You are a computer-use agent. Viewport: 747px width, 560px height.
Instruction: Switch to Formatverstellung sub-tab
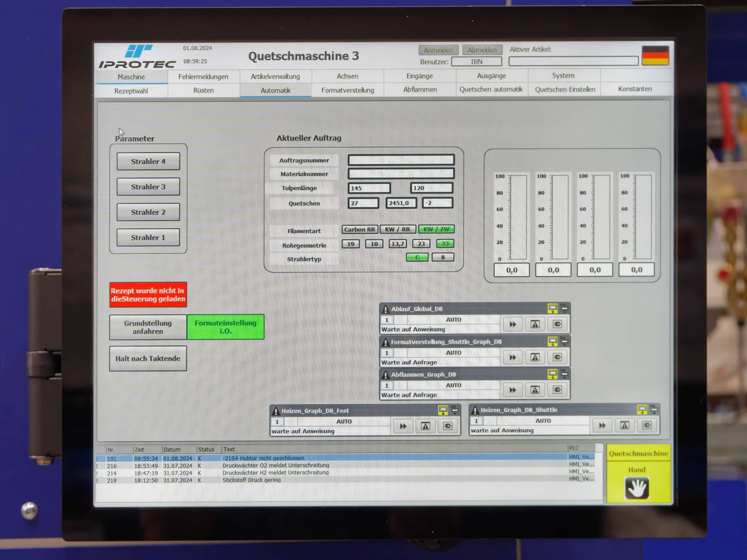tap(348, 90)
